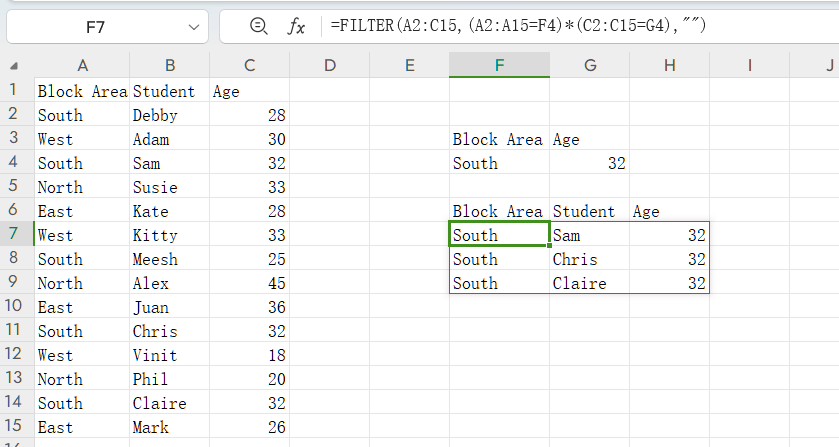Click cell C9 with age 45
The width and height of the screenshot is (839, 447).
coord(249,283)
